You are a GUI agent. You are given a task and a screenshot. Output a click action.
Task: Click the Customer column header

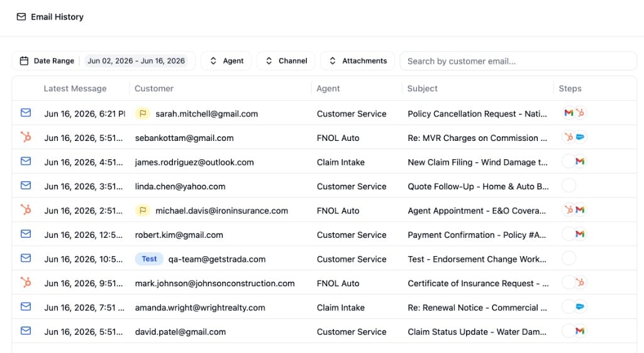pos(154,88)
